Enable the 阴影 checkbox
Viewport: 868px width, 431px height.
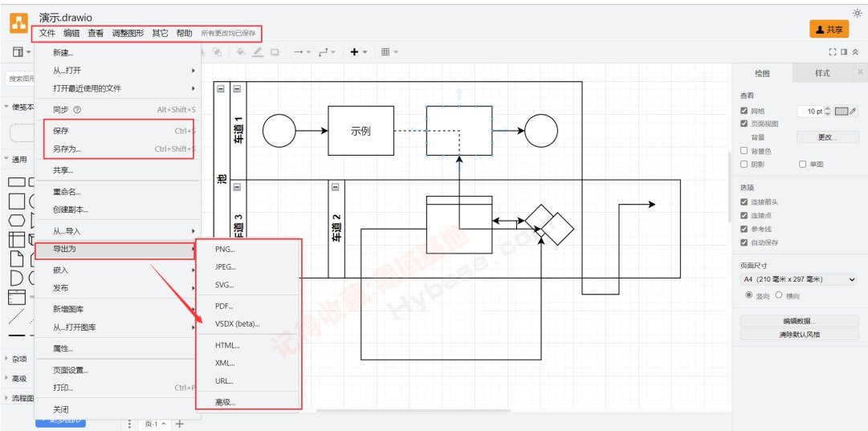(x=744, y=164)
